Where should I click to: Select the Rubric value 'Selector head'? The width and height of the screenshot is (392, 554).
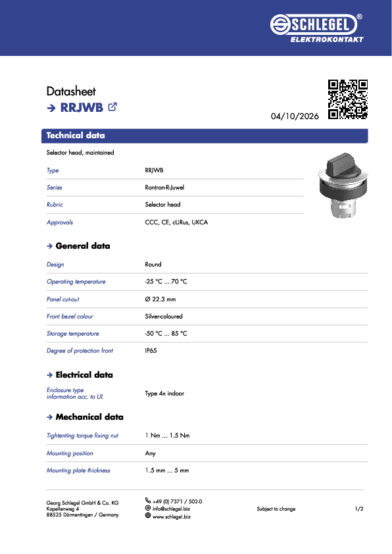pyautogui.click(x=162, y=205)
